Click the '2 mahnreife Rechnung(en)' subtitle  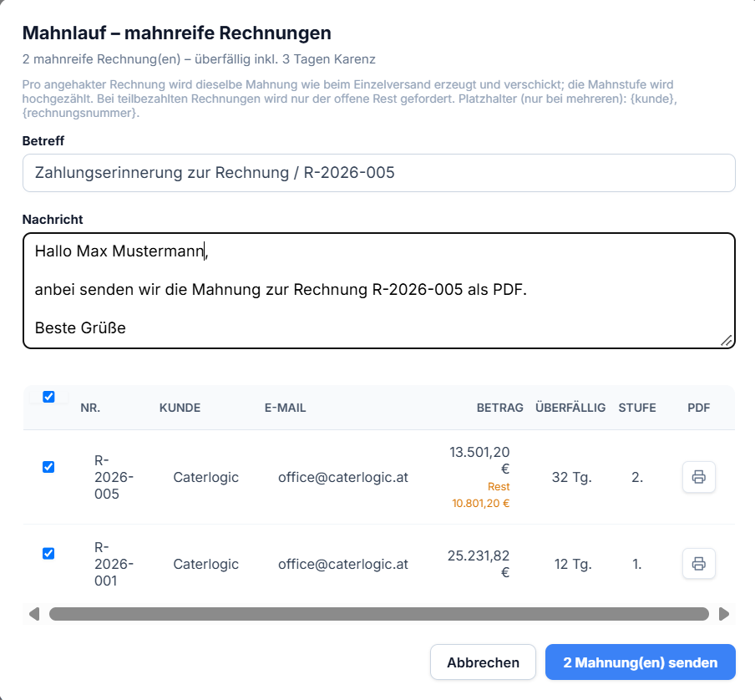click(x=199, y=59)
